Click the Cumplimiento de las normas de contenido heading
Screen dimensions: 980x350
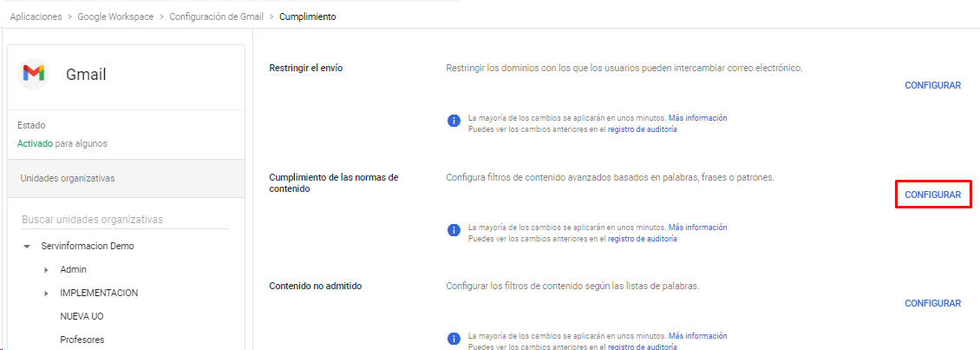pos(333,183)
